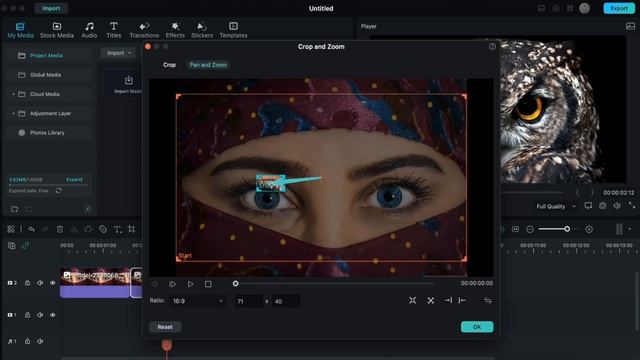Hide video track 1 with eye icon

click(x=53, y=315)
